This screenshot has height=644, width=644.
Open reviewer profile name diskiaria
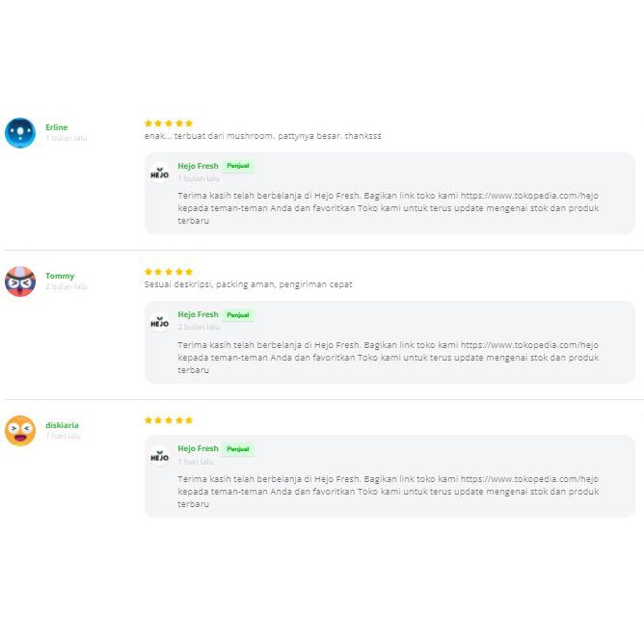click(x=63, y=425)
